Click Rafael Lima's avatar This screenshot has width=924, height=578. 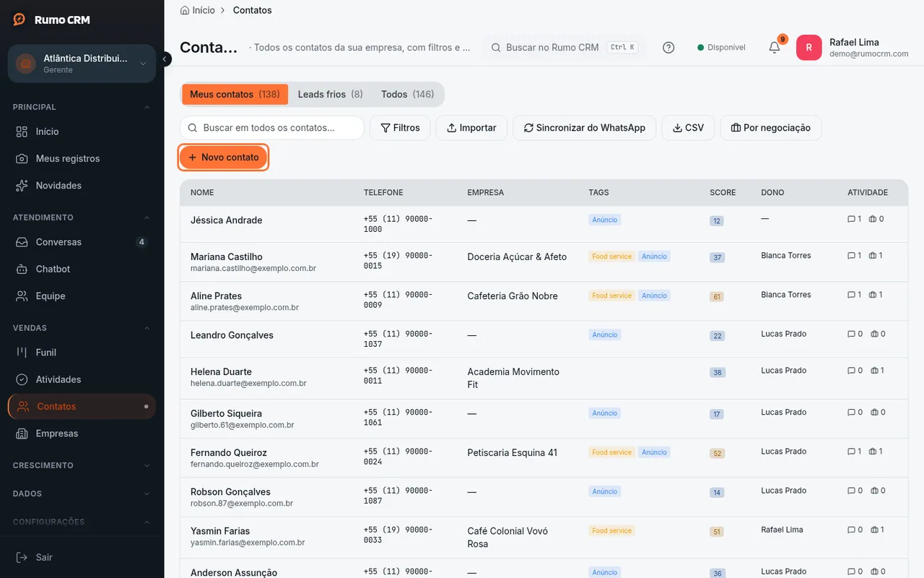(808, 48)
